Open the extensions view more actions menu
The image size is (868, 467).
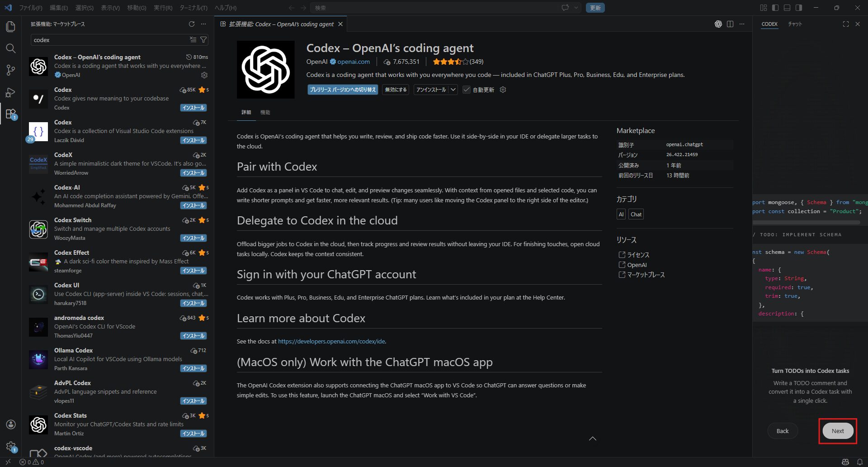click(x=203, y=24)
